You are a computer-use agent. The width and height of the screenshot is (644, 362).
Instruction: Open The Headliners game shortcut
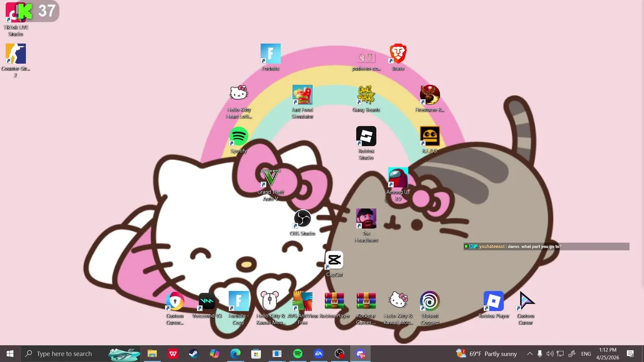tap(366, 226)
